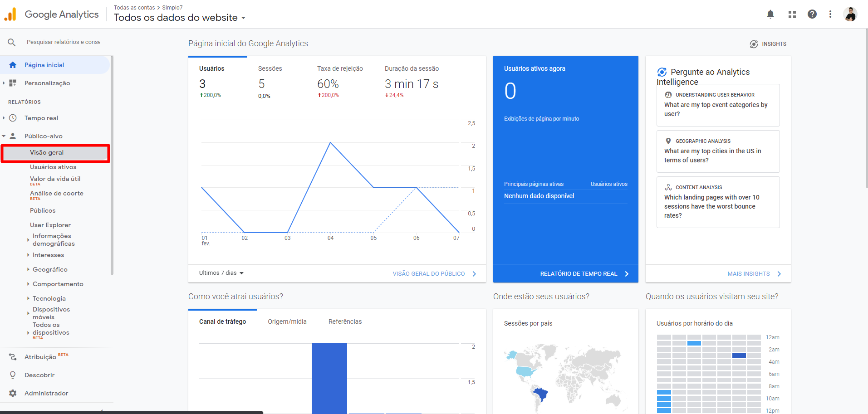
Task: Open the notifications bell
Action: tap(770, 14)
